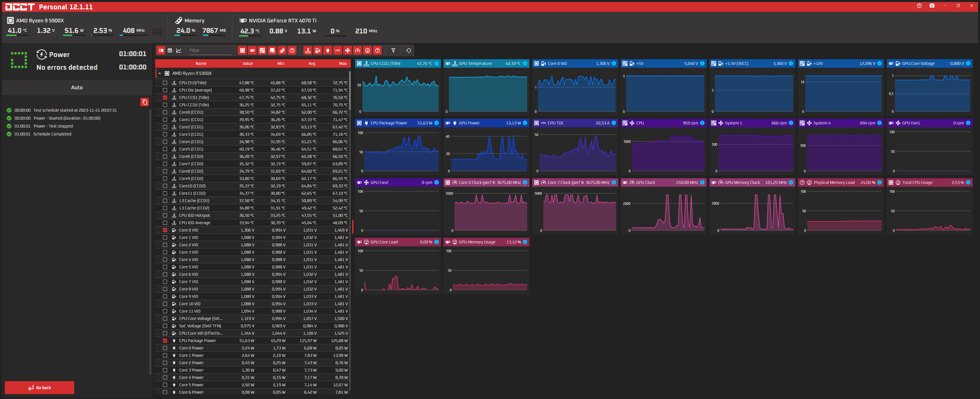Viewport: 980px width, 399px height.
Task: Click into the Filter text field
Action: (x=210, y=50)
